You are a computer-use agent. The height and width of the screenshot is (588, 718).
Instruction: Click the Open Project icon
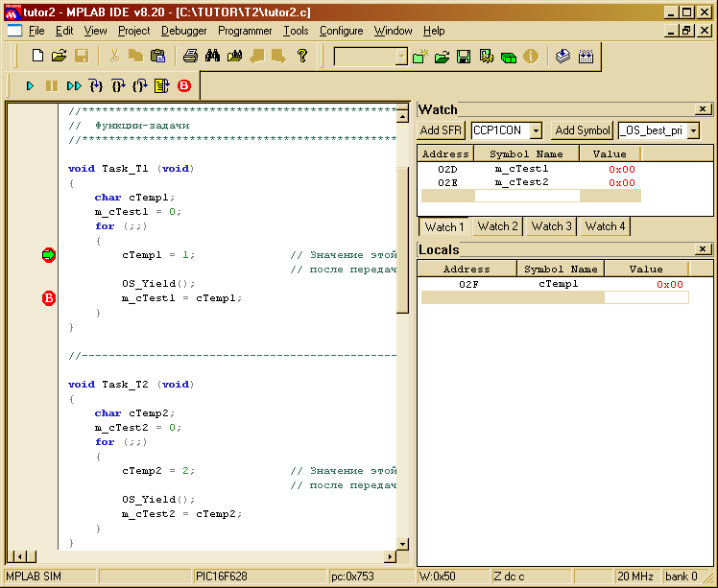442,58
